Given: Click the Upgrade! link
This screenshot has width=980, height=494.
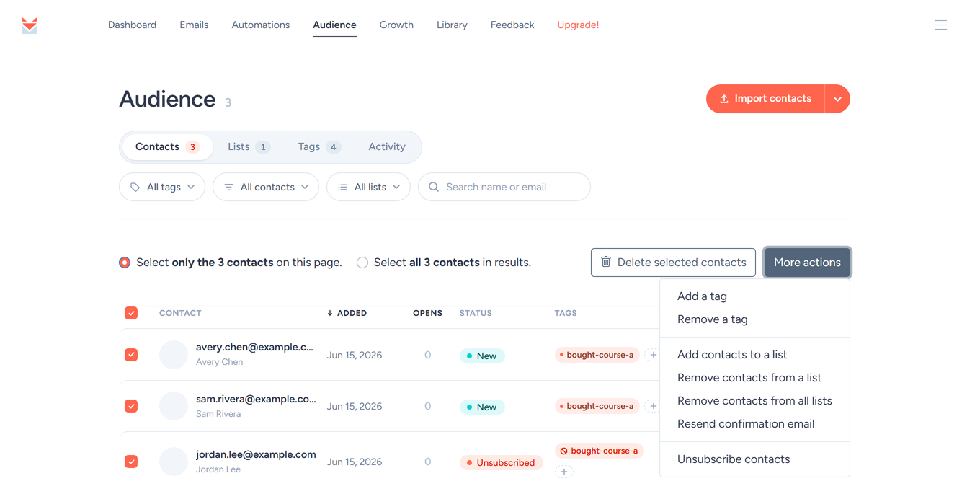Looking at the screenshot, I should click(578, 25).
